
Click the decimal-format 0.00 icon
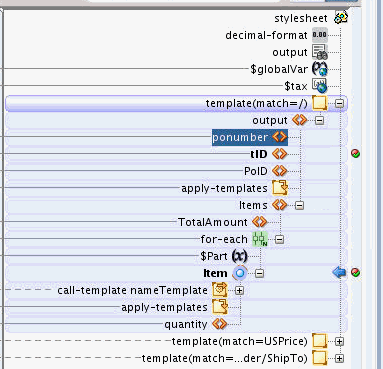tap(320, 35)
